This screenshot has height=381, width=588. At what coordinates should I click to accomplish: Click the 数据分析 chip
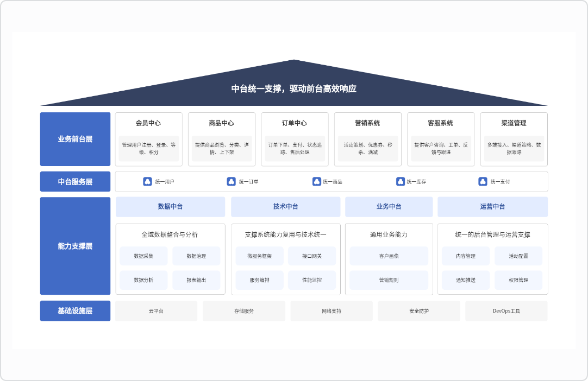point(143,280)
